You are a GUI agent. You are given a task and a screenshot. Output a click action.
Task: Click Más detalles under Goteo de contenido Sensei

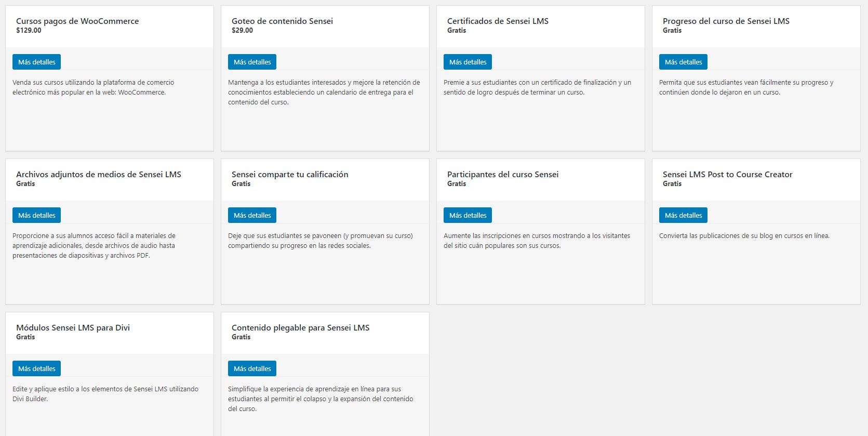click(x=252, y=62)
